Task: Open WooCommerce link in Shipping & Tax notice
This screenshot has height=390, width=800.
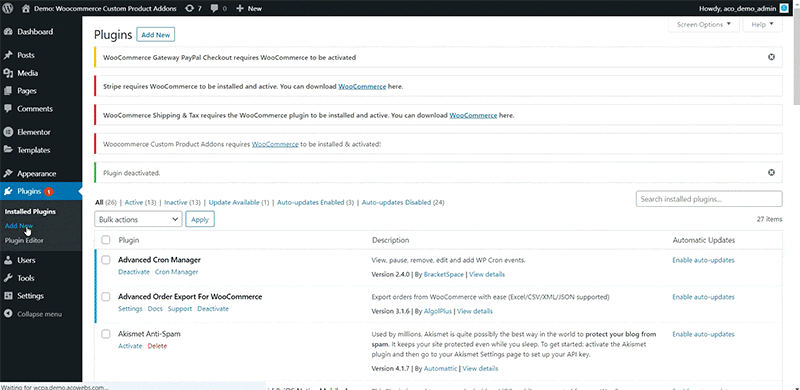Action: (x=473, y=115)
